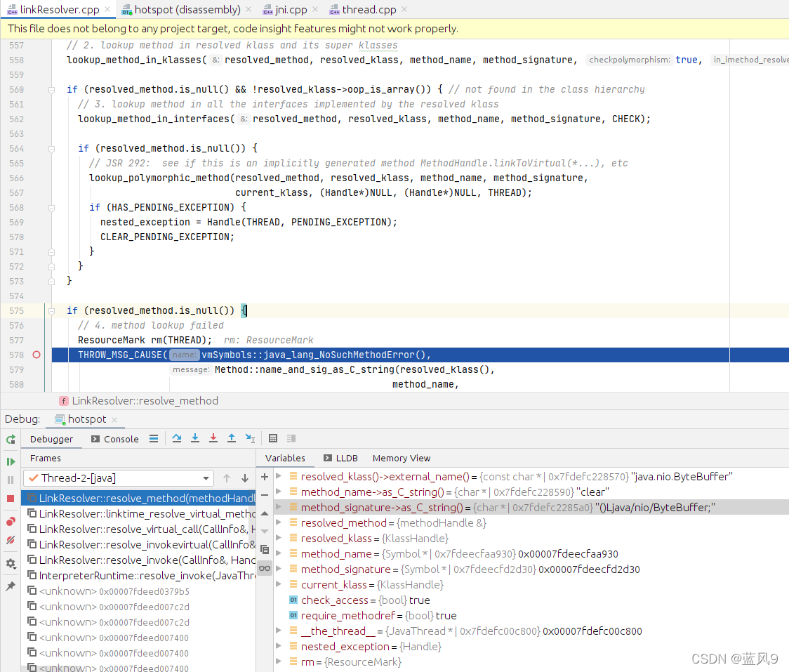
Task: Run execution to the cursor
Action: click(x=250, y=437)
